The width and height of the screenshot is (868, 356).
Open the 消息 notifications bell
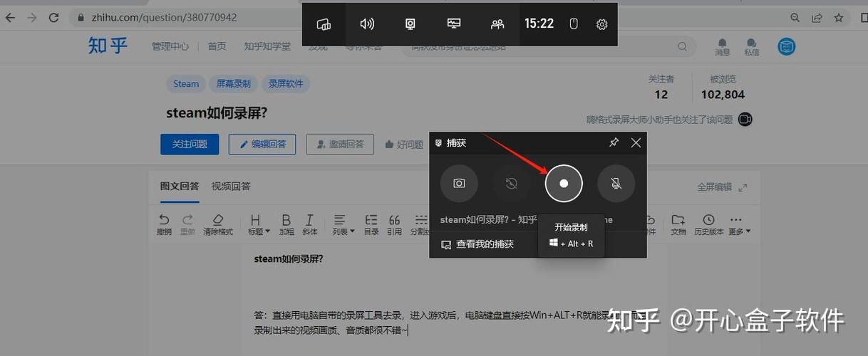[723, 47]
